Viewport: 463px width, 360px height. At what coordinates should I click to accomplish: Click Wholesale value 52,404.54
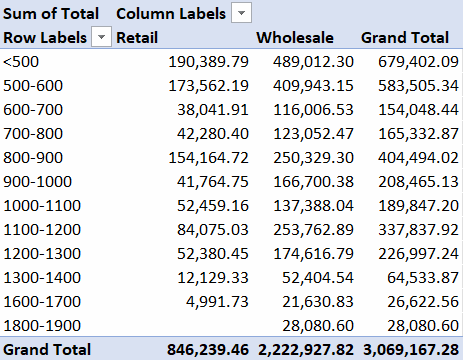pyautogui.click(x=318, y=278)
